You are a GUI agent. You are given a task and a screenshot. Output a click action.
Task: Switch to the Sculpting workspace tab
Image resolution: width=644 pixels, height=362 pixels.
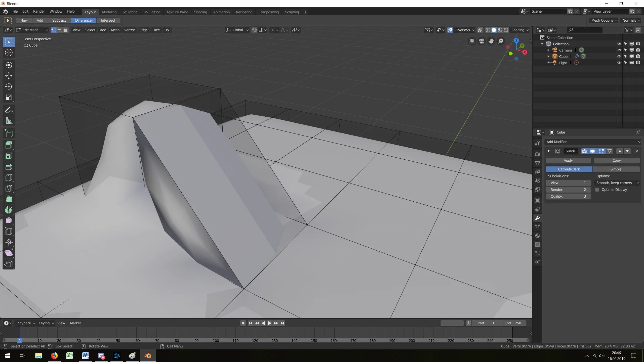pyautogui.click(x=130, y=12)
